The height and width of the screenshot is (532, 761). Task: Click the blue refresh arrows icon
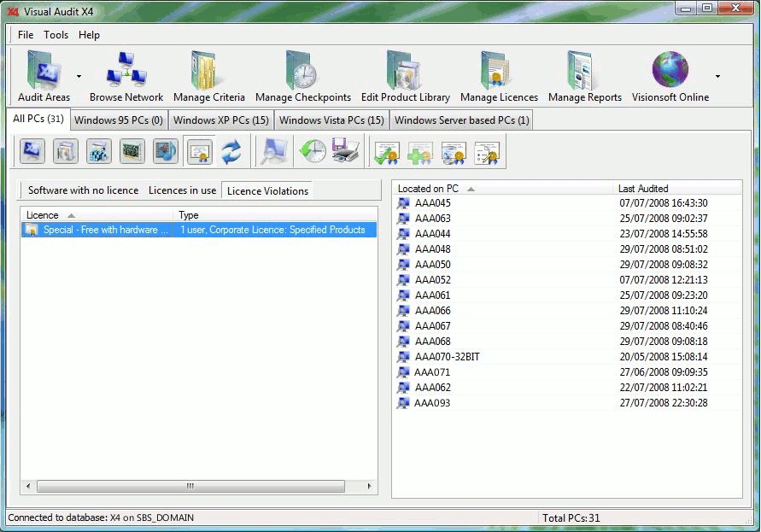[231, 151]
